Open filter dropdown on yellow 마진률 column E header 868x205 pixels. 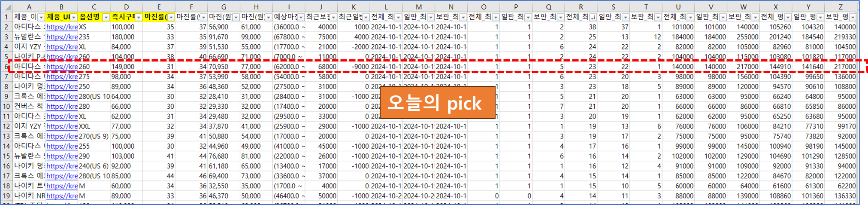(x=171, y=17)
